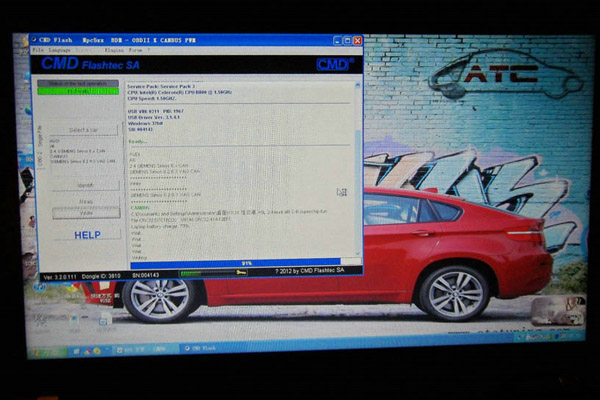Click the green dongle progress indicator

point(191,273)
